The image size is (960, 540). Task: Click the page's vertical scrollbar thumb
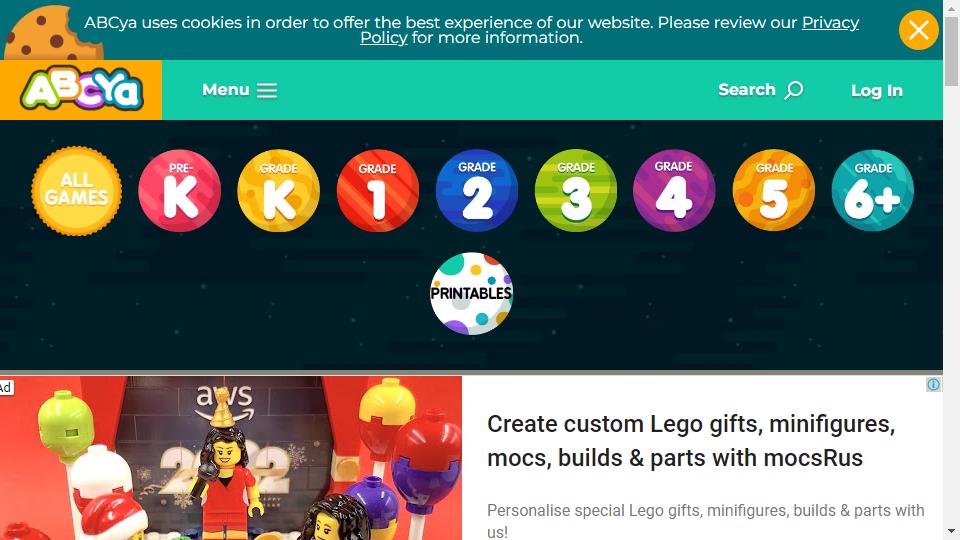[x=951, y=51]
